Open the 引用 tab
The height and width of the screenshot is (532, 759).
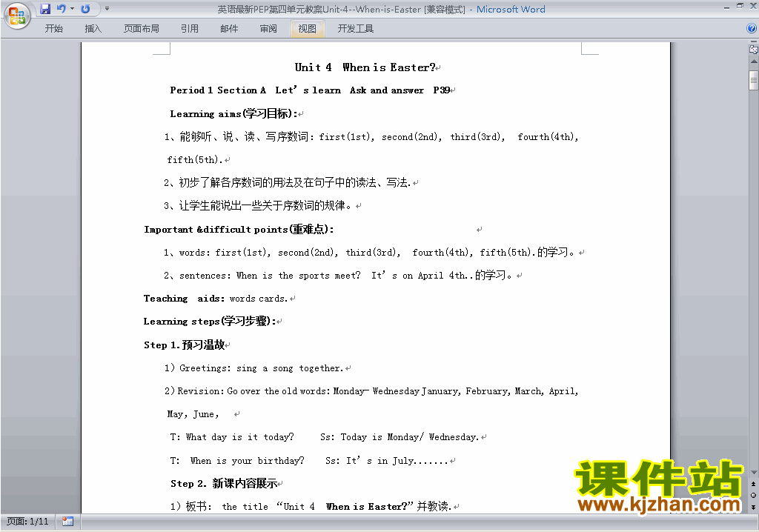(x=189, y=29)
